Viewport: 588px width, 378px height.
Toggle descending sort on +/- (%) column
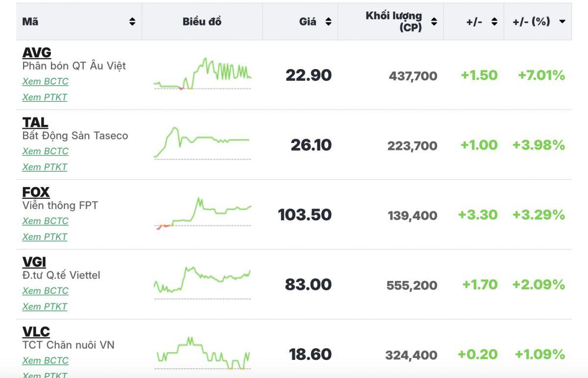[562, 22]
